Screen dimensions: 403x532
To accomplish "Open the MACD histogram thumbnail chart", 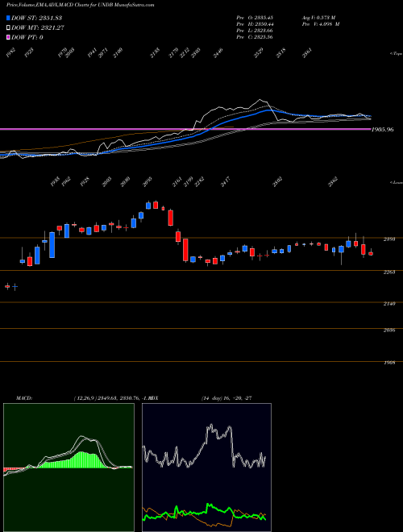I will [x=69, y=468].
